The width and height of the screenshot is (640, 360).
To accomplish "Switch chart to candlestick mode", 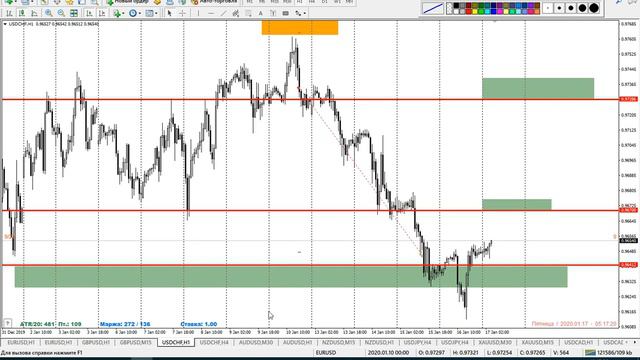I will point(21,13).
